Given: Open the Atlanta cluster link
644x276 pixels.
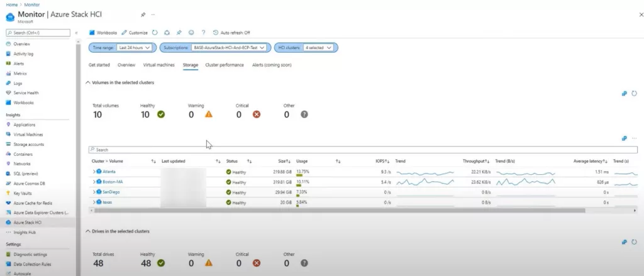Looking at the screenshot, I should (109, 172).
